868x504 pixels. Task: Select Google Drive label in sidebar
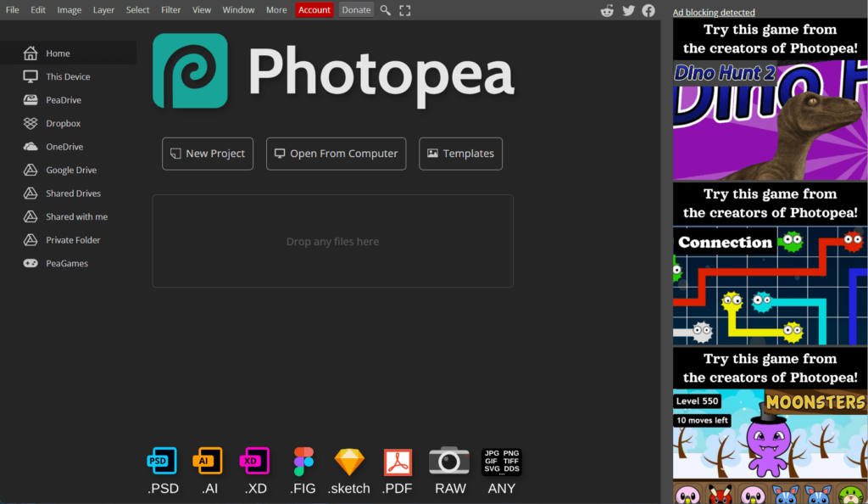coord(71,170)
